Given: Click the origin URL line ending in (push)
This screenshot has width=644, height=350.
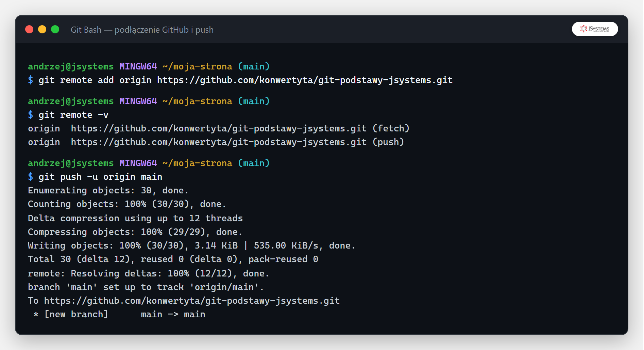Looking at the screenshot, I should tap(216, 142).
